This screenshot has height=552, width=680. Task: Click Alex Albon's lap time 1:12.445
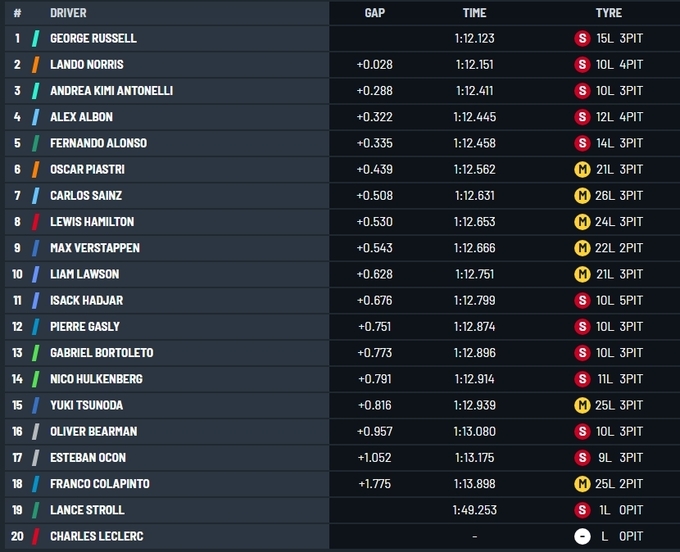pyautogui.click(x=474, y=117)
